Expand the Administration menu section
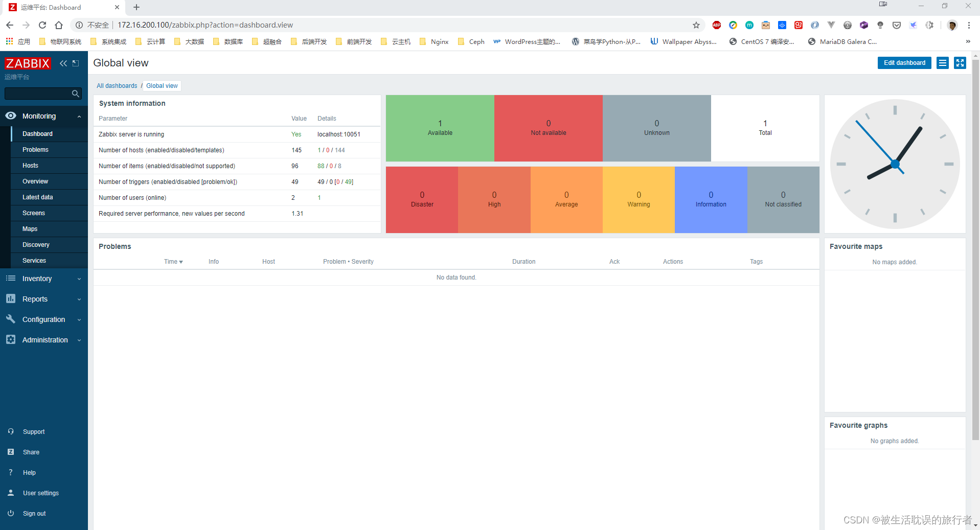 point(79,340)
